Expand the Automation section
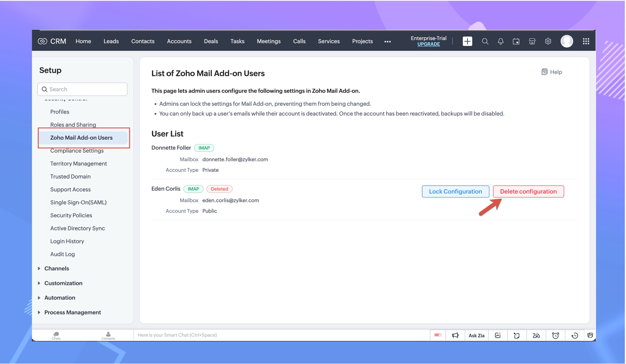Image resolution: width=626 pixels, height=364 pixels. 60,298
